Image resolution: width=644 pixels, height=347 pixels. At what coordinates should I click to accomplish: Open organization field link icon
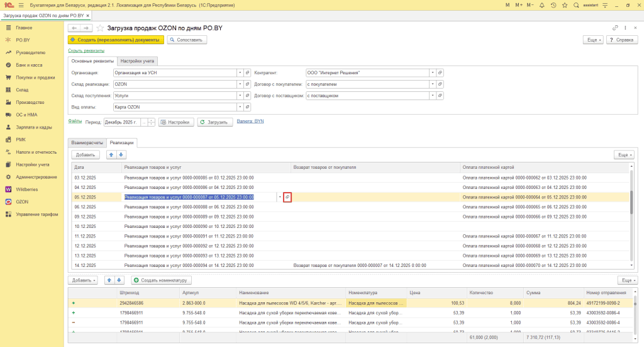click(247, 73)
